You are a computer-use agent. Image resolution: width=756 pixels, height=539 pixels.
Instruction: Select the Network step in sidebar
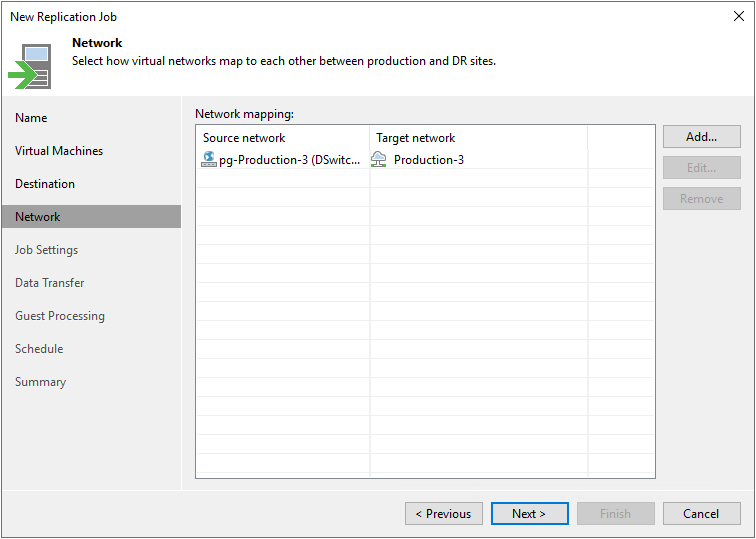coord(38,217)
